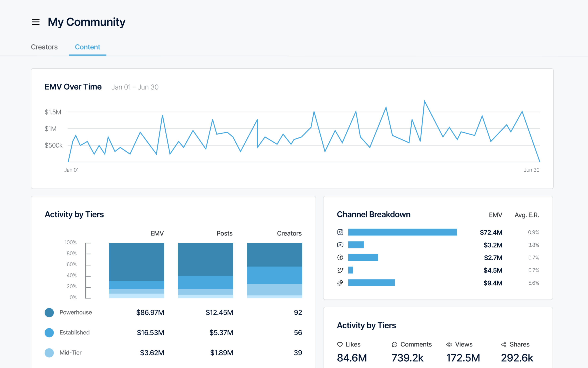Click the 92 Powerhouse creators count
The height and width of the screenshot is (368, 588).
298,312
